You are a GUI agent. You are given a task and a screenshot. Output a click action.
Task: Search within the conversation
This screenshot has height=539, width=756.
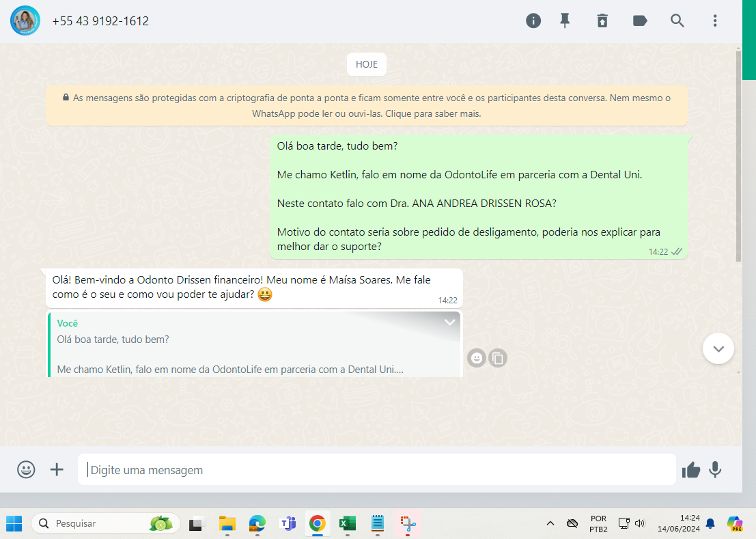tap(677, 20)
